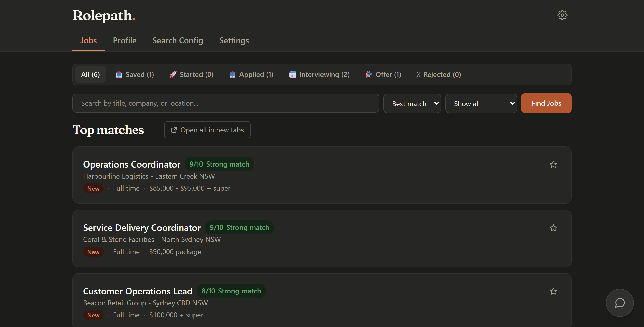Click Open all in new tabs
644x327 pixels.
(207, 130)
